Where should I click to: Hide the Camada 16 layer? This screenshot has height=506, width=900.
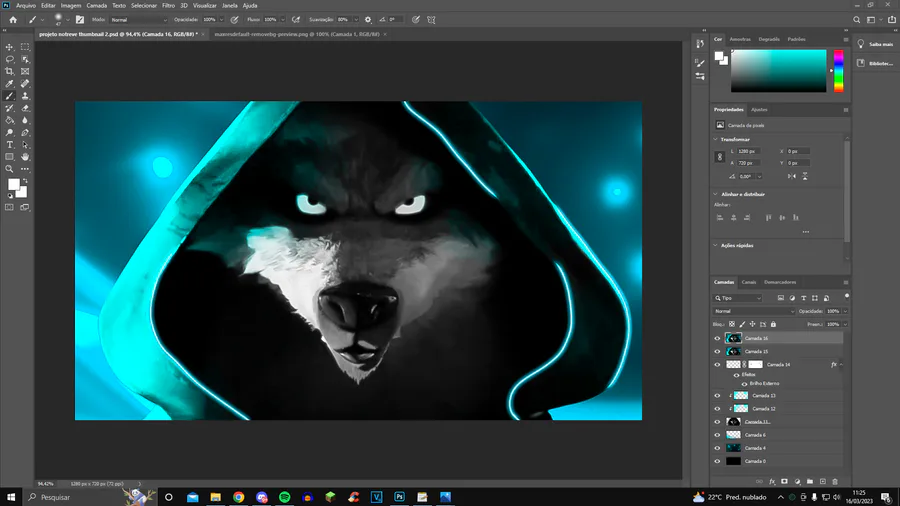tap(717, 338)
